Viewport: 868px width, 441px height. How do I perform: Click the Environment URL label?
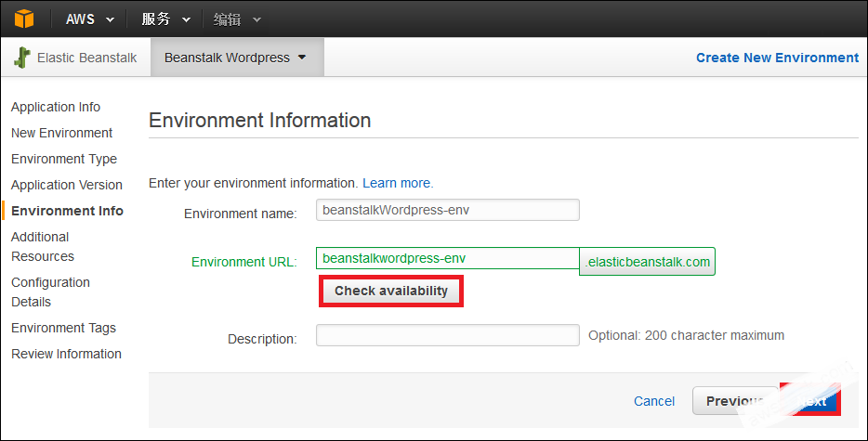[x=244, y=262]
